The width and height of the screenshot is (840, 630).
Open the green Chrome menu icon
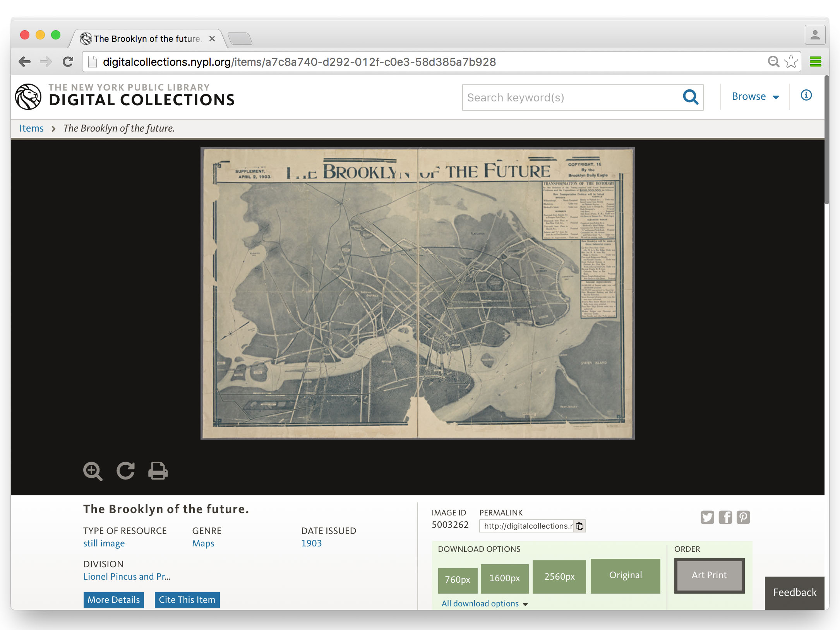[x=816, y=62]
